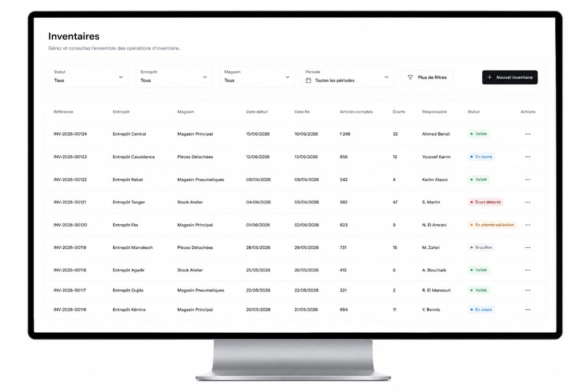Open actions menu for INV-2026-00122
Screen dimensions: 588x392
pos(528,179)
